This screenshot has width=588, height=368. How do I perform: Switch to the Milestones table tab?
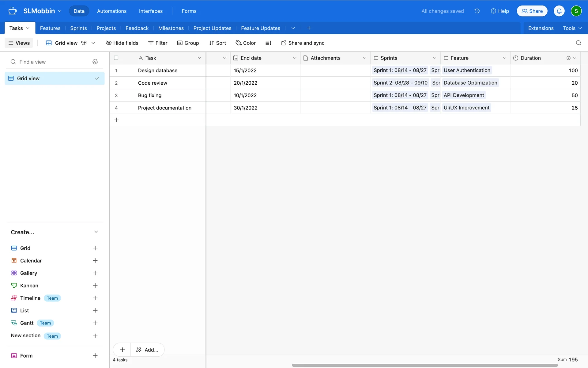171,28
